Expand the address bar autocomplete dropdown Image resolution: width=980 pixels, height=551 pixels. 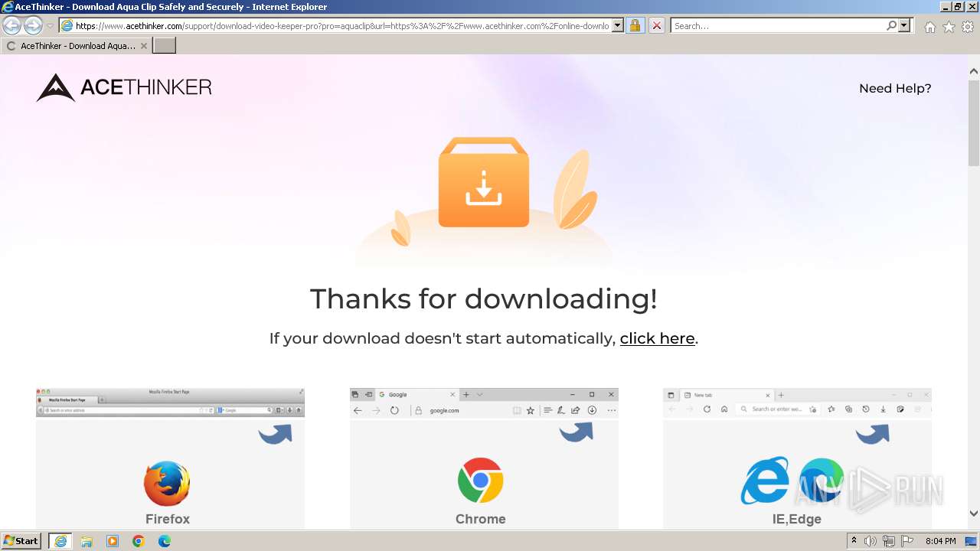(x=618, y=26)
